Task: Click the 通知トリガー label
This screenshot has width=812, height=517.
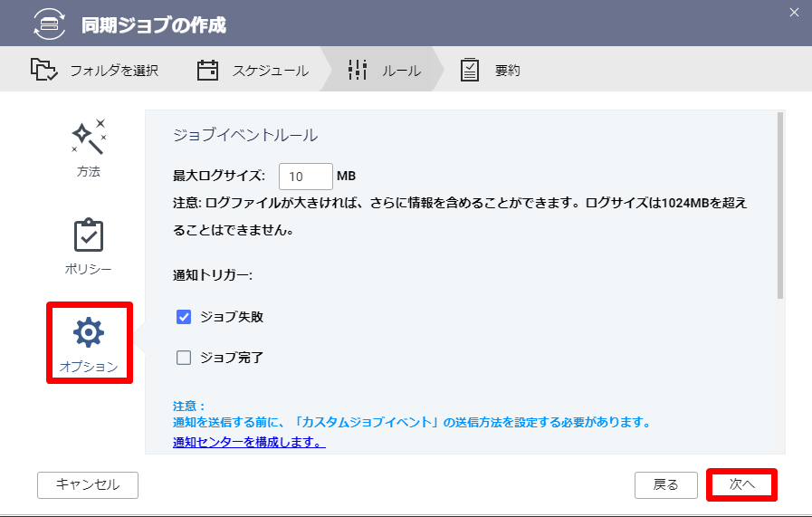Action: 213,275
